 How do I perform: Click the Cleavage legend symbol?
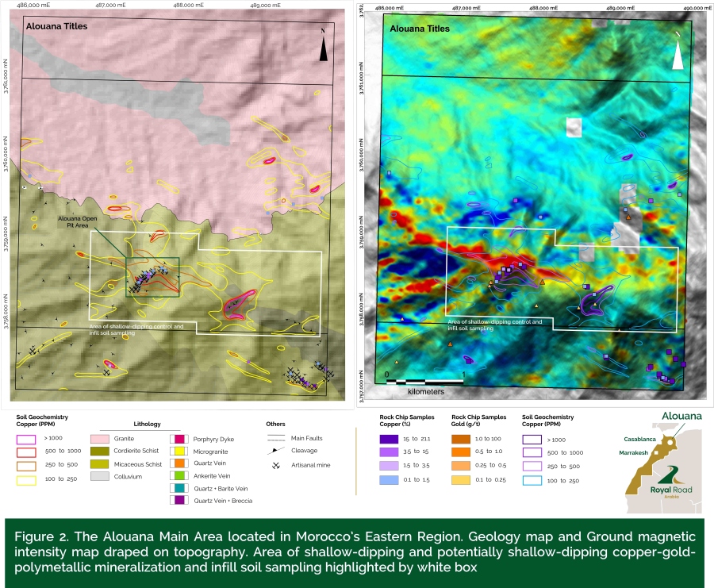click(x=276, y=451)
